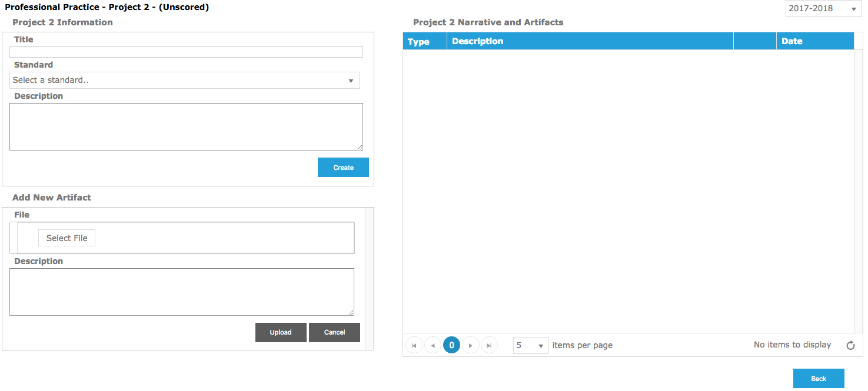Open the items per page dropdown
This screenshot has height=391, width=868.
(x=531, y=345)
